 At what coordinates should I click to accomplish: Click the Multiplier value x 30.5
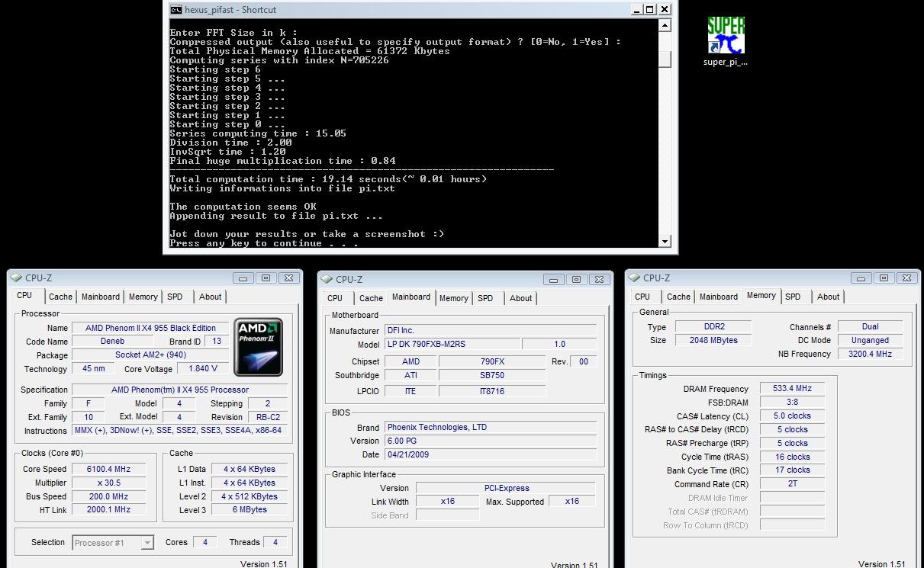(109, 483)
